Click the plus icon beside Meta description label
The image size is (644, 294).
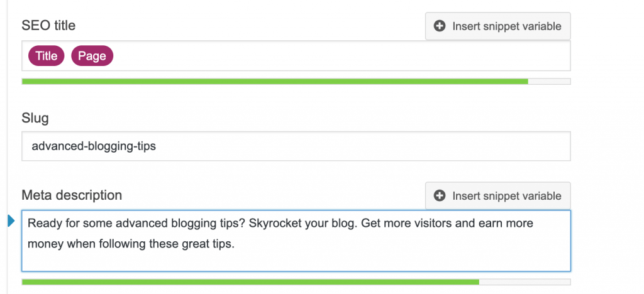[440, 196]
